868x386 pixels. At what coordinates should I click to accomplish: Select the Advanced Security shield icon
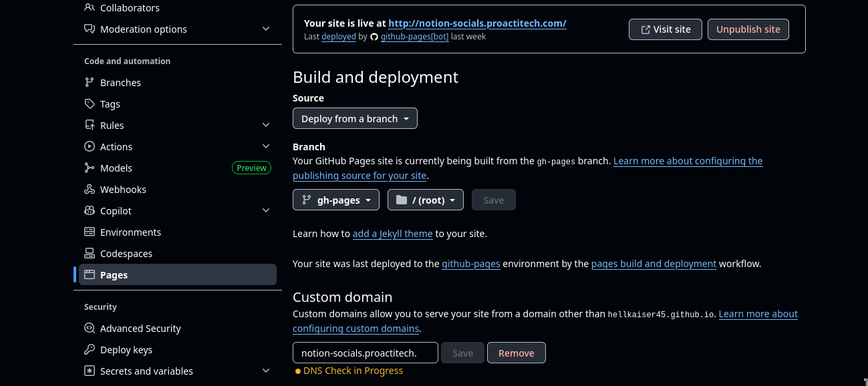click(x=90, y=328)
